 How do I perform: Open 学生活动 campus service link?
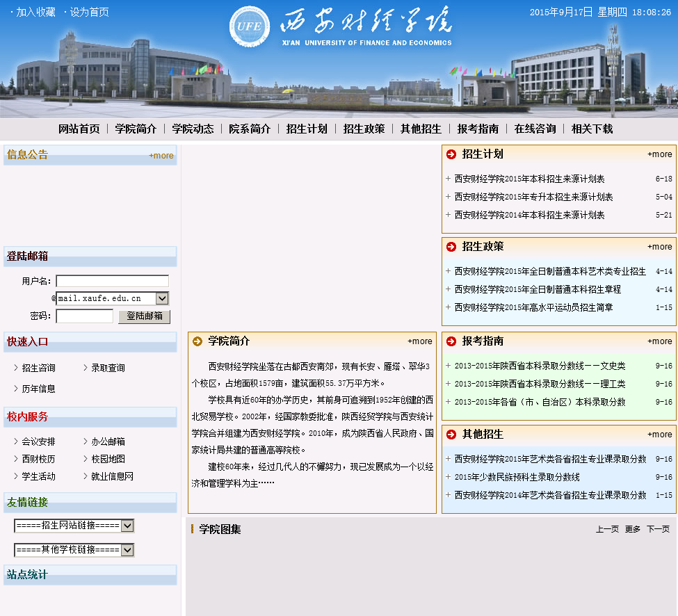point(38,476)
